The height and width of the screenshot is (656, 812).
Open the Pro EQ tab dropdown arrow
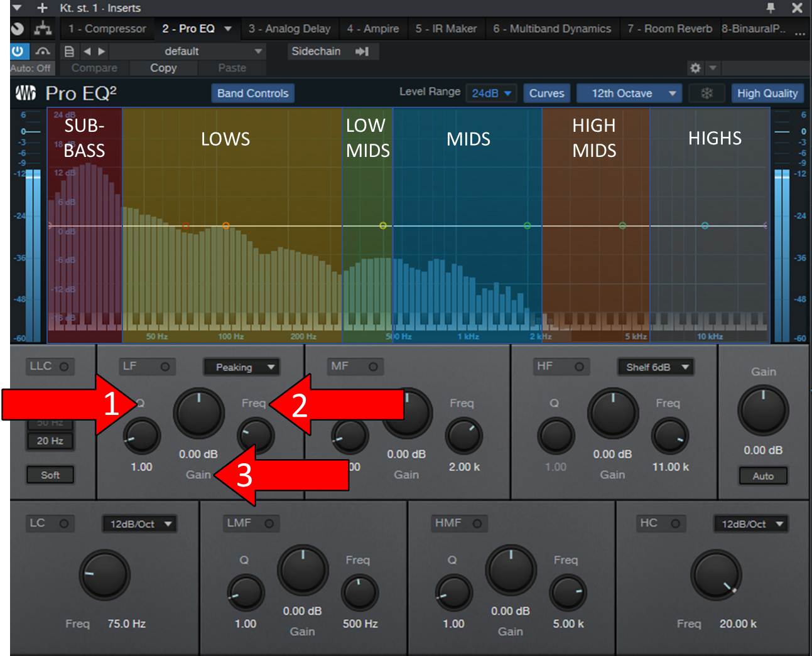point(228,29)
